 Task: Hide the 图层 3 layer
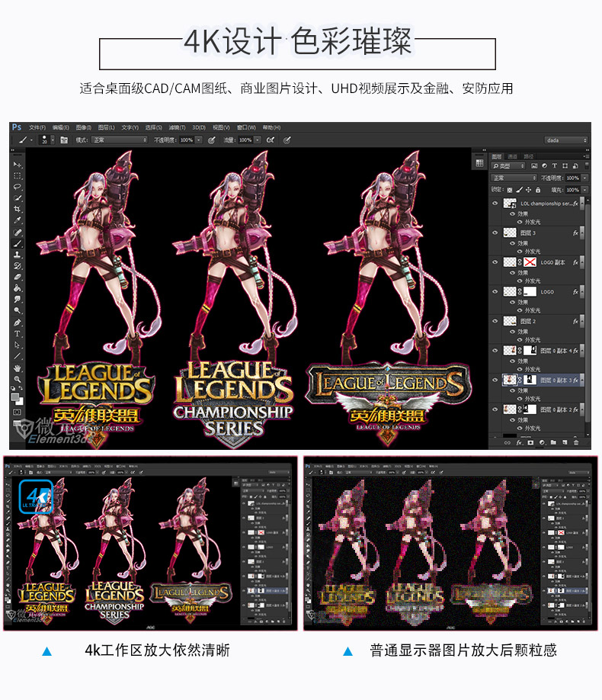[495, 233]
